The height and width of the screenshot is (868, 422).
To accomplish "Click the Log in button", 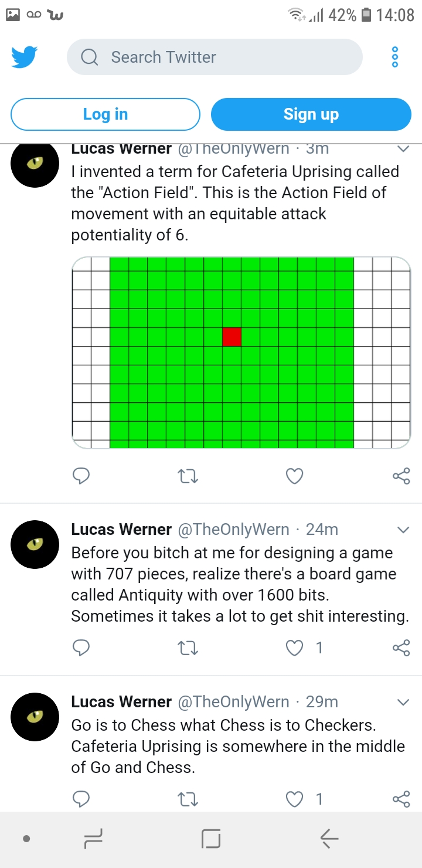I will click(x=105, y=114).
